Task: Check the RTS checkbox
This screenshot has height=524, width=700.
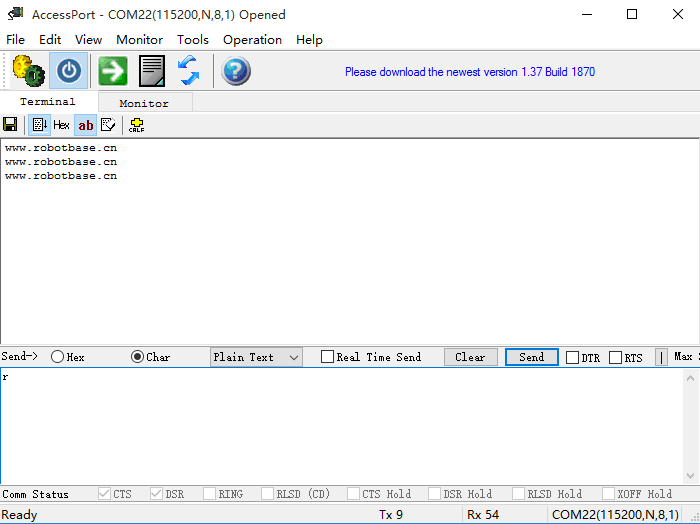Action: pos(615,358)
